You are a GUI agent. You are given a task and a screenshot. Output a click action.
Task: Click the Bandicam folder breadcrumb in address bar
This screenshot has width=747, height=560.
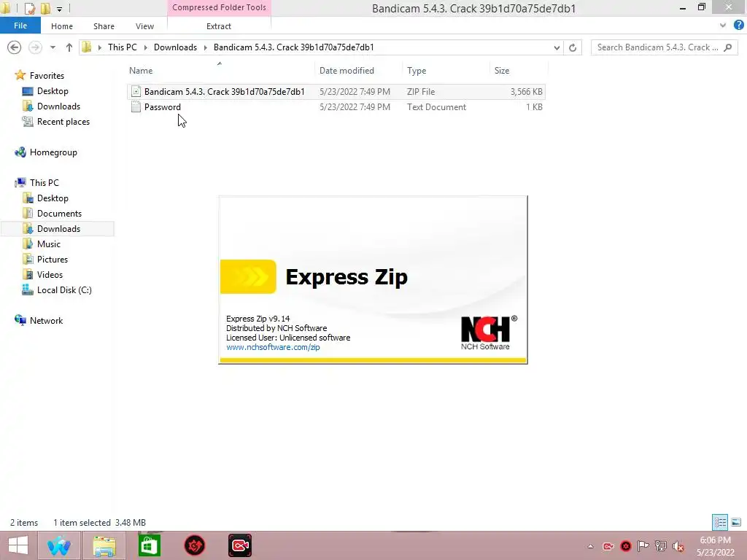point(293,47)
